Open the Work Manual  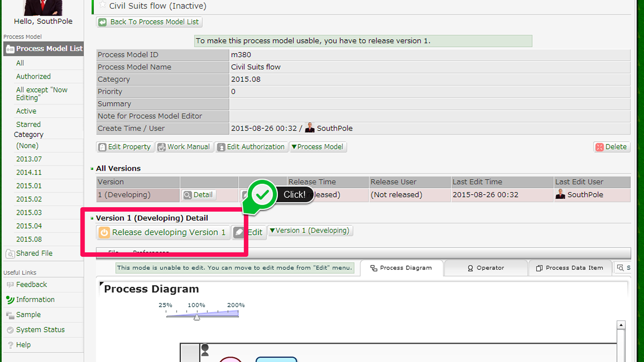(x=184, y=147)
